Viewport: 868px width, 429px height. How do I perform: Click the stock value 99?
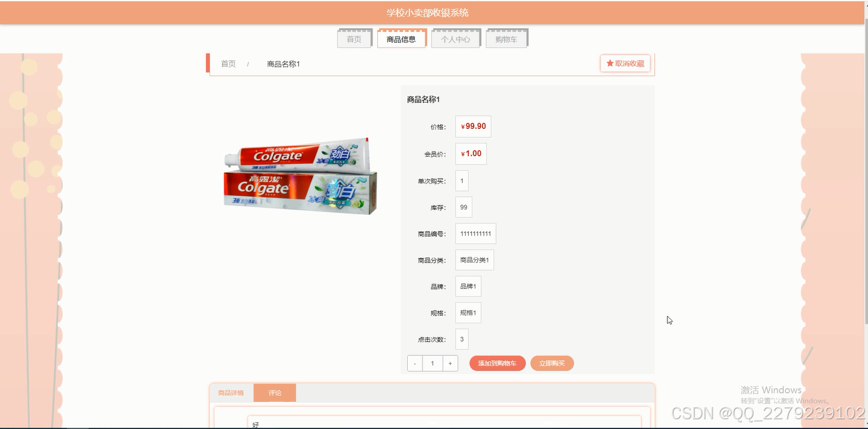(464, 207)
